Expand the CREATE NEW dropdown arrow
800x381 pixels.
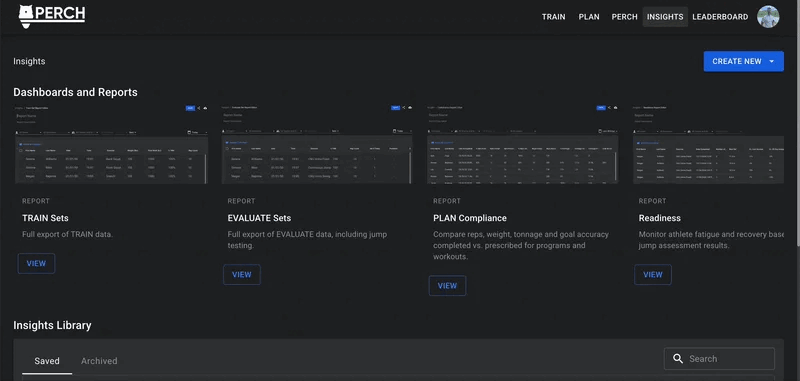[x=772, y=61]
